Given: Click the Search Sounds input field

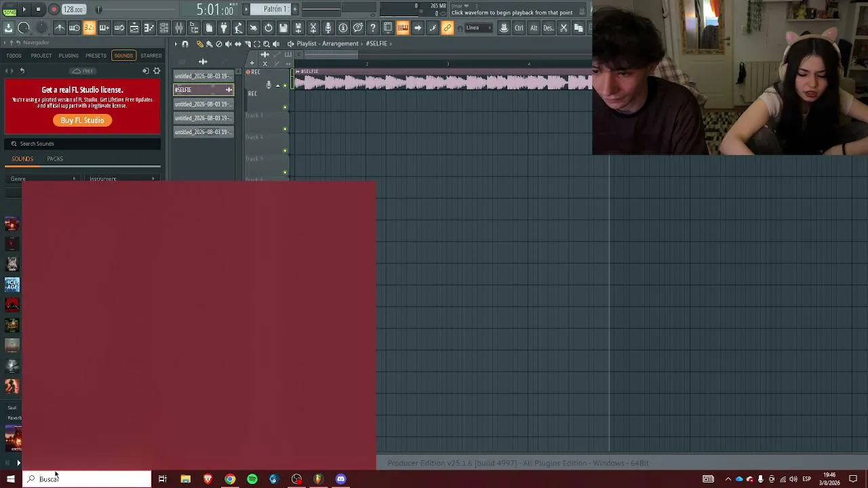Looking at the screenshot, I should coord(83,144).
